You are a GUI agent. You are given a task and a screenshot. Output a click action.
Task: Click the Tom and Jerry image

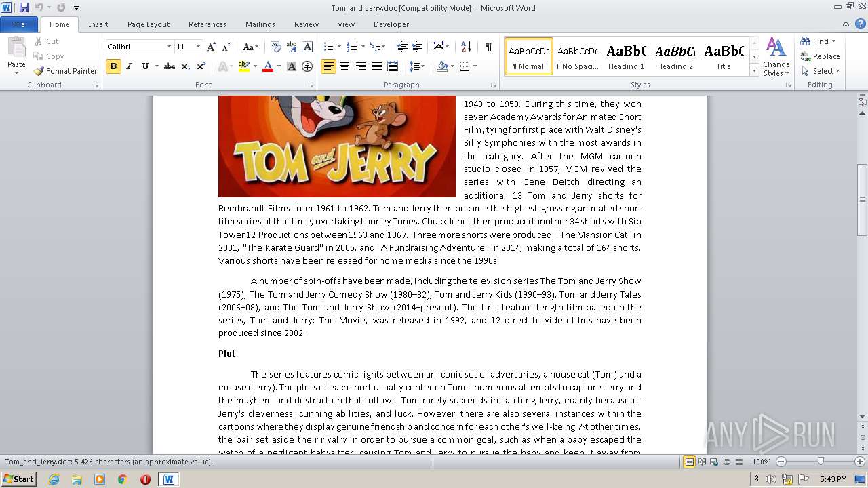tap(336, 146)
